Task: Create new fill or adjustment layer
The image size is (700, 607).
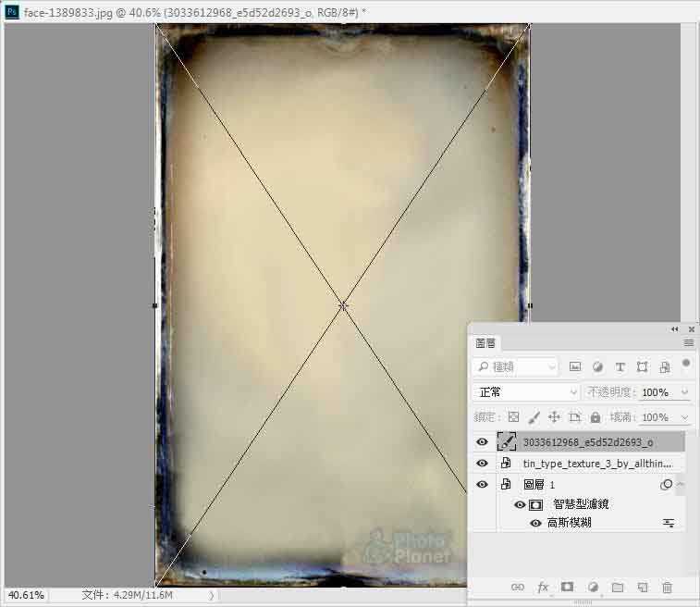Action: pyautogui.click(x=593, y=587)
